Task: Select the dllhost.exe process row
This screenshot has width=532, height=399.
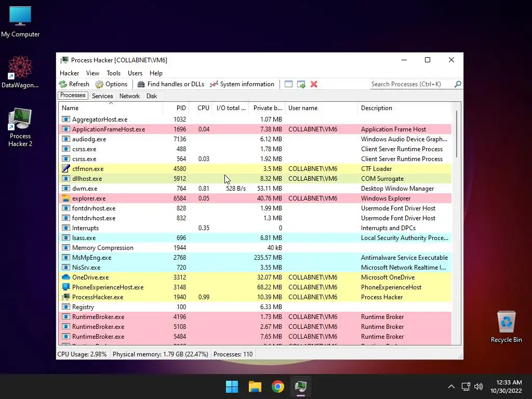Action: [x=255, y=179]
